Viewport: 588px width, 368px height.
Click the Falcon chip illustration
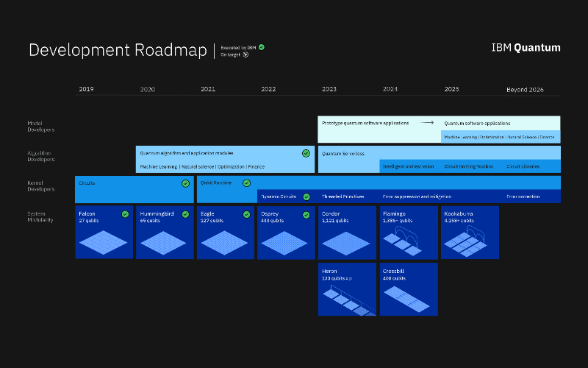point(104,243)
